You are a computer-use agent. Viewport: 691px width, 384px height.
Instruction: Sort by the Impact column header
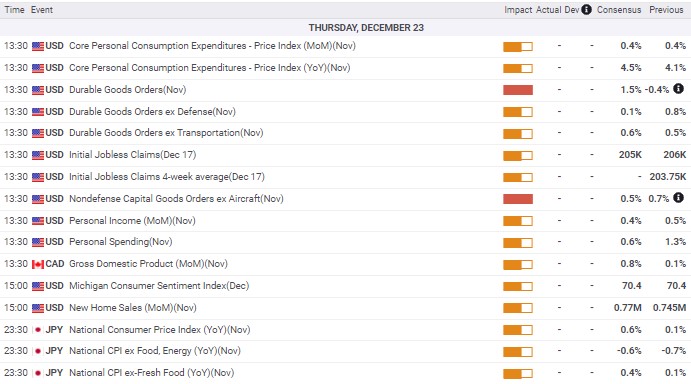518,10
